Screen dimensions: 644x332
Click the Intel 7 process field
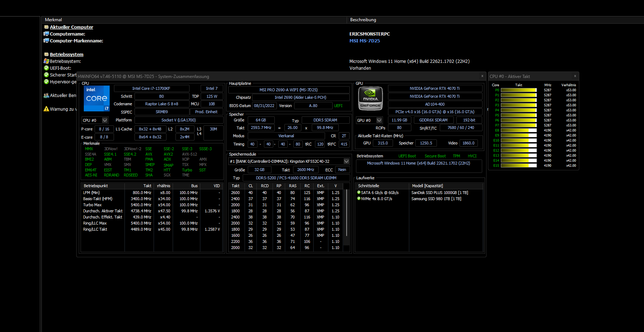click(x=212, y=88)
